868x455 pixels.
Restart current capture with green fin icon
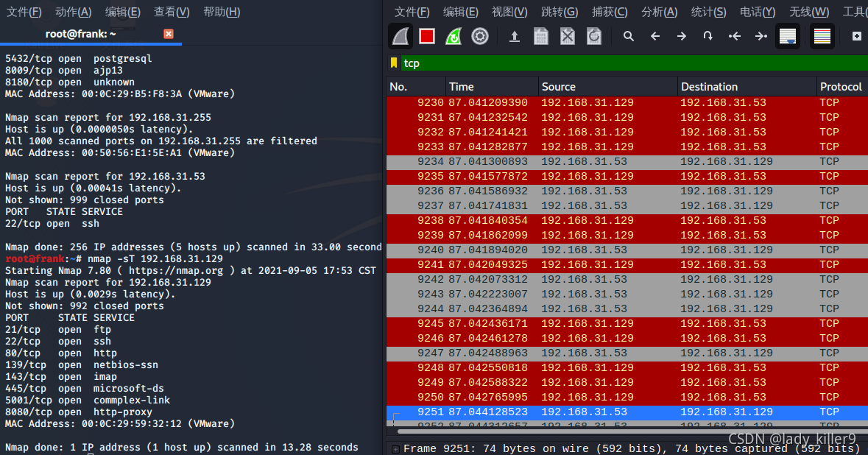454,37
